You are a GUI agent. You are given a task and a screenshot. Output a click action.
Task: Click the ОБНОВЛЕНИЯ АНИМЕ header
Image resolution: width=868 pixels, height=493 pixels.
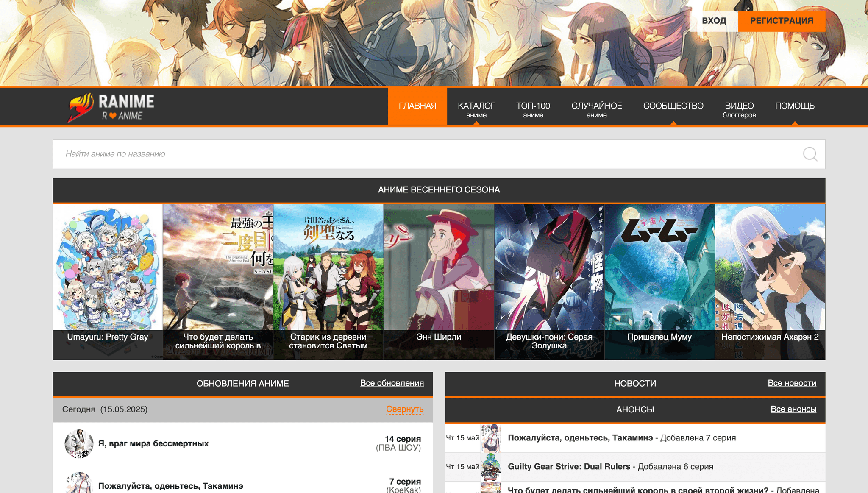(243, 384)
